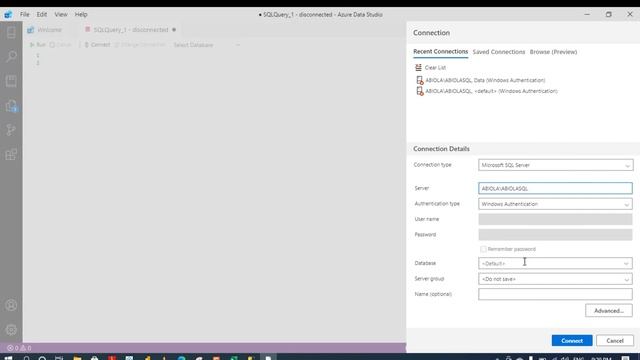Select the SQLQuery_1 - disconnected tab

(x=131, y=30)
